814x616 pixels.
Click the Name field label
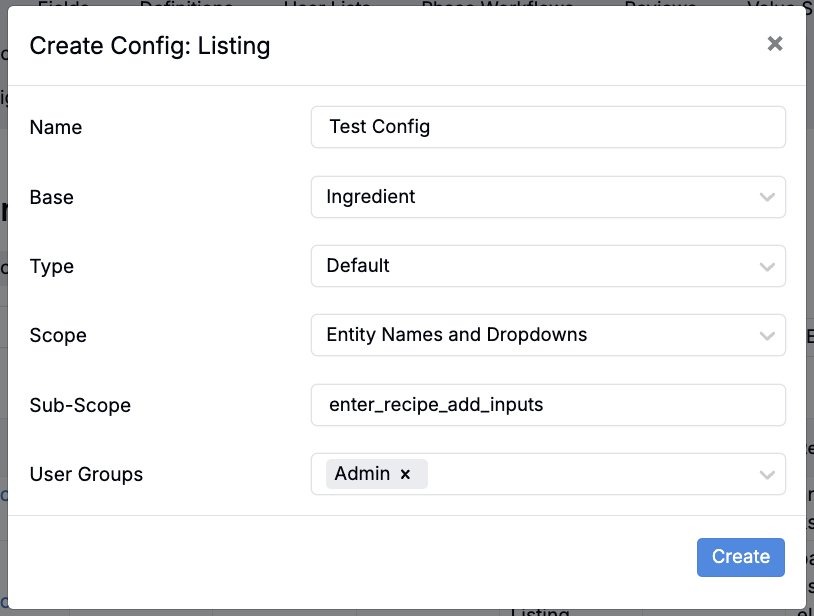(56, 128)
